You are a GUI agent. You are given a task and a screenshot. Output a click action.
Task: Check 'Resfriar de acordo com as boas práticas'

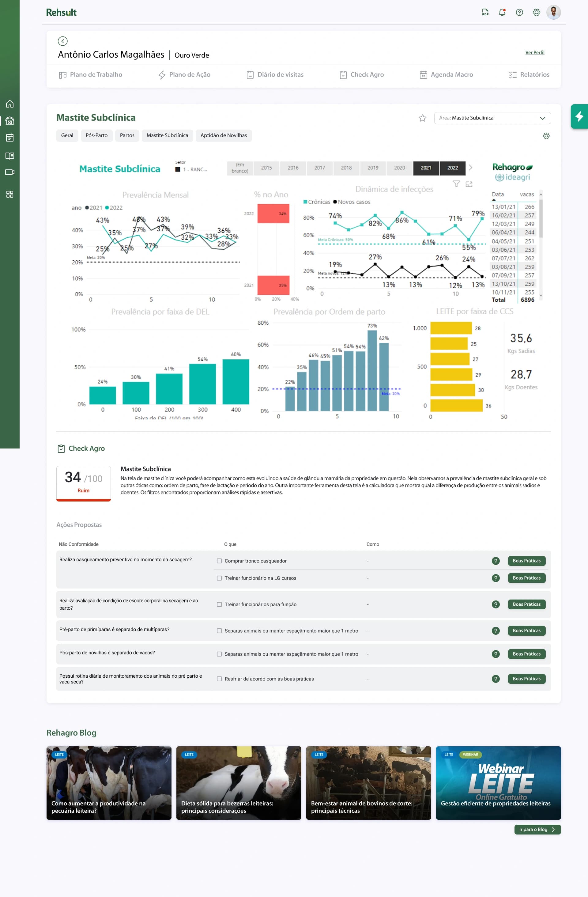(x=219, y=679)
